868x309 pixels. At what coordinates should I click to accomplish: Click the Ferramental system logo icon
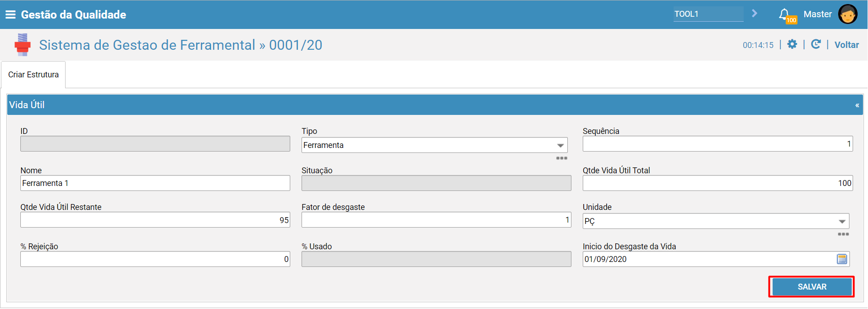click(x=23, y=45)
